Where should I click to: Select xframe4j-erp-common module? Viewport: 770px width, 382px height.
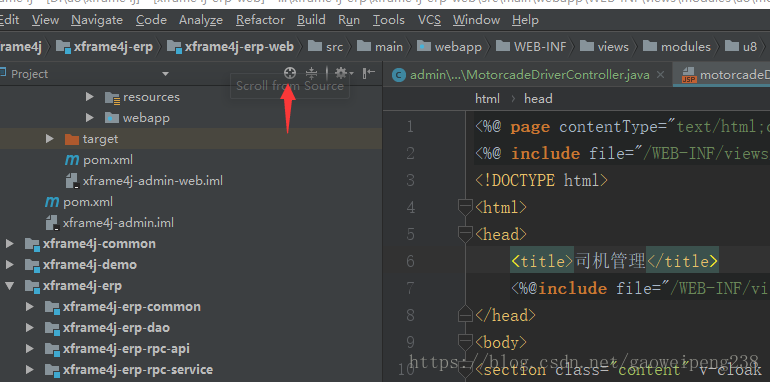tap(123, 307)
